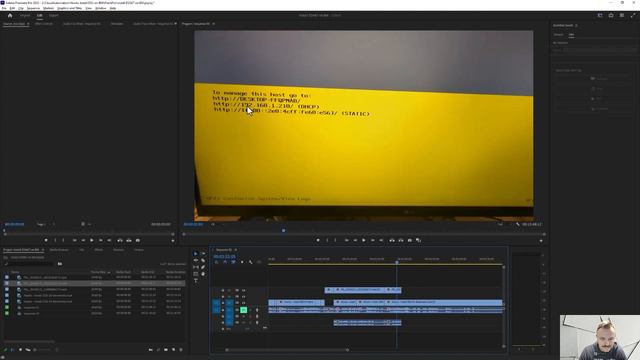Click the Insert button in Source monitor
The width and height of the screenshot is (640, 360).
[x=120, y=240]
